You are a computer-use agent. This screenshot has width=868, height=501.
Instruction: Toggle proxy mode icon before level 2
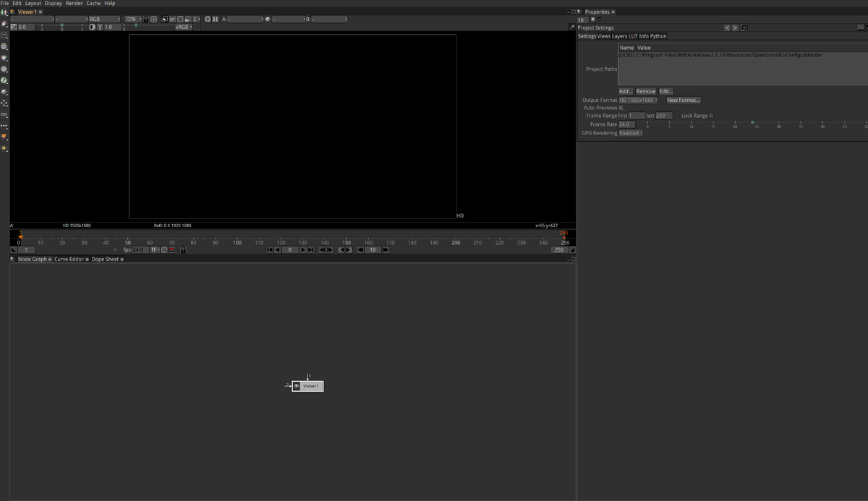pos(188,19)
